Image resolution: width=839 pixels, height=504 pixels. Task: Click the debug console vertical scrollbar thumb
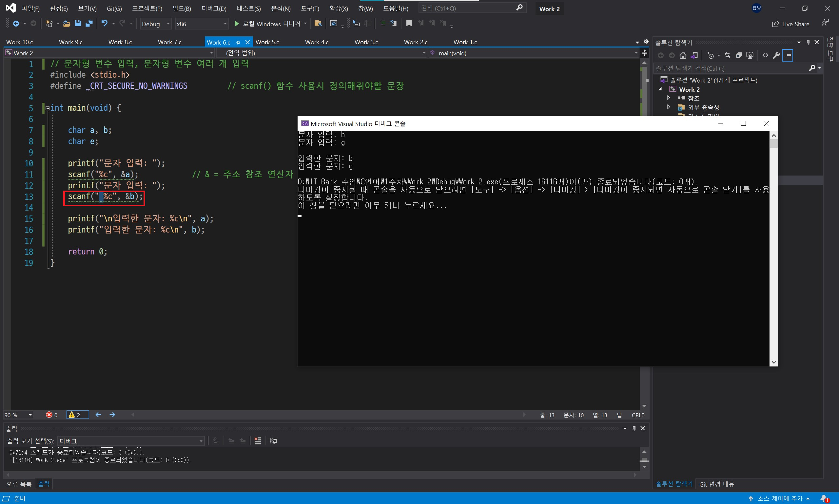(774, 144)
